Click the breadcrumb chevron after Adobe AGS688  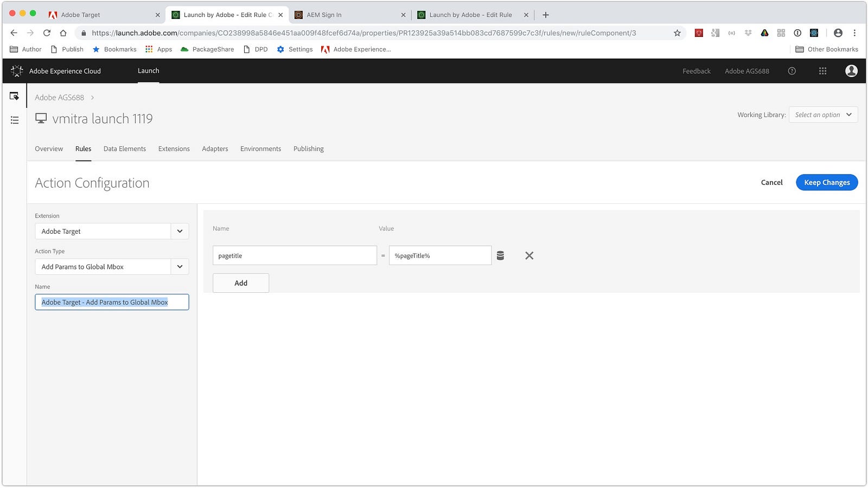tap(93, 98)
